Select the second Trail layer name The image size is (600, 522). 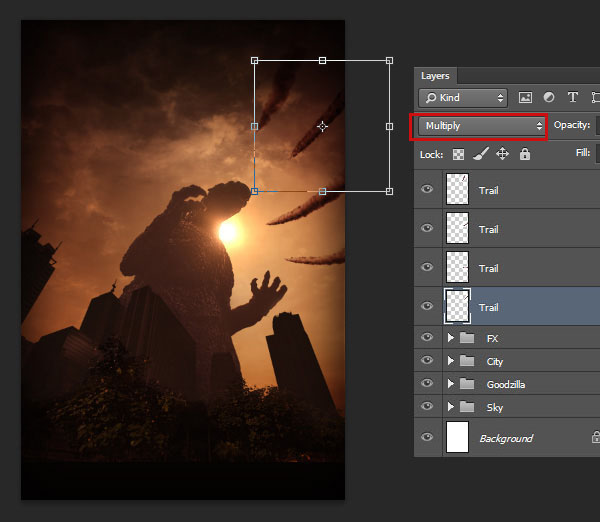[x=489, y=229]
